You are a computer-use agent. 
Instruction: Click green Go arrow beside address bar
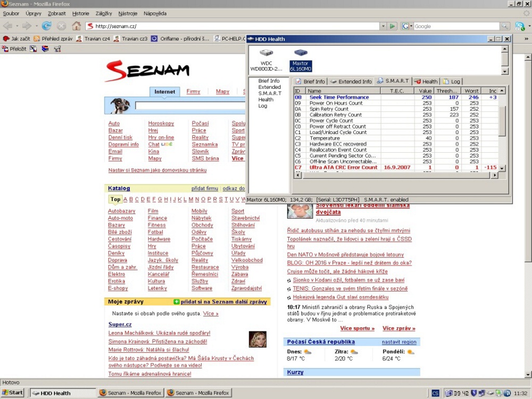pos(392,26)
